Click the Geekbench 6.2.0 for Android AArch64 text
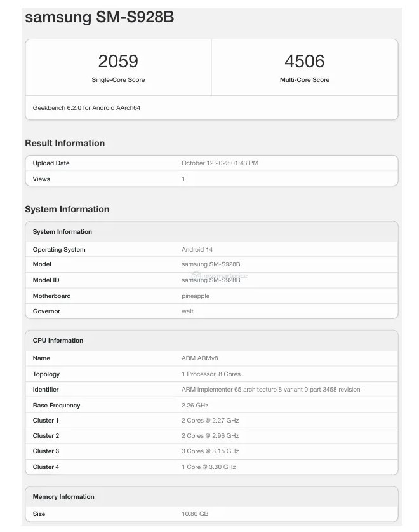The height and width of the screenshot is (532, 419). [86, 108]
